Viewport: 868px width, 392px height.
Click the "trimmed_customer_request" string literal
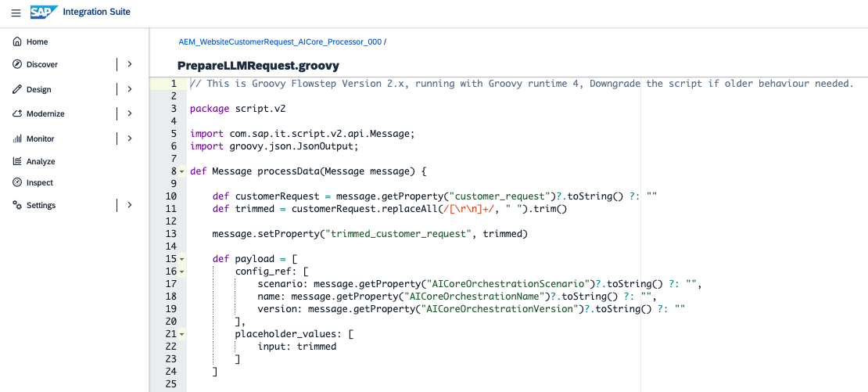[x=398, y=234]
